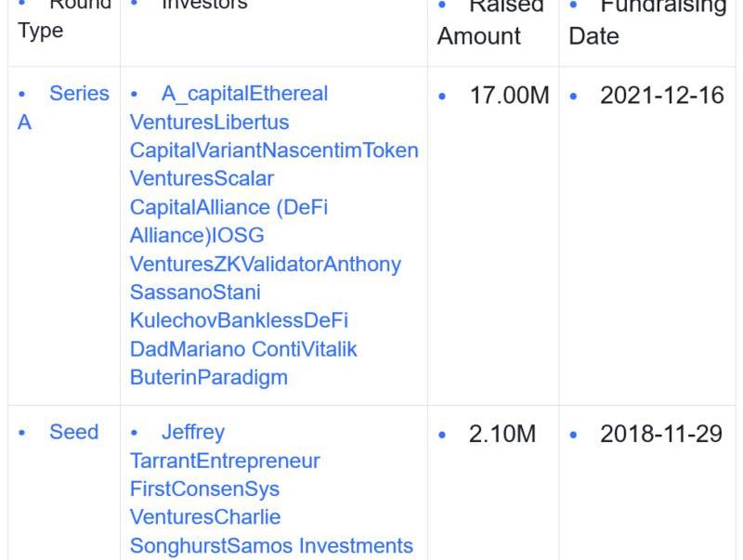
Task: Click the 2021-12-16 fundraising date
Action: (661, 95)
